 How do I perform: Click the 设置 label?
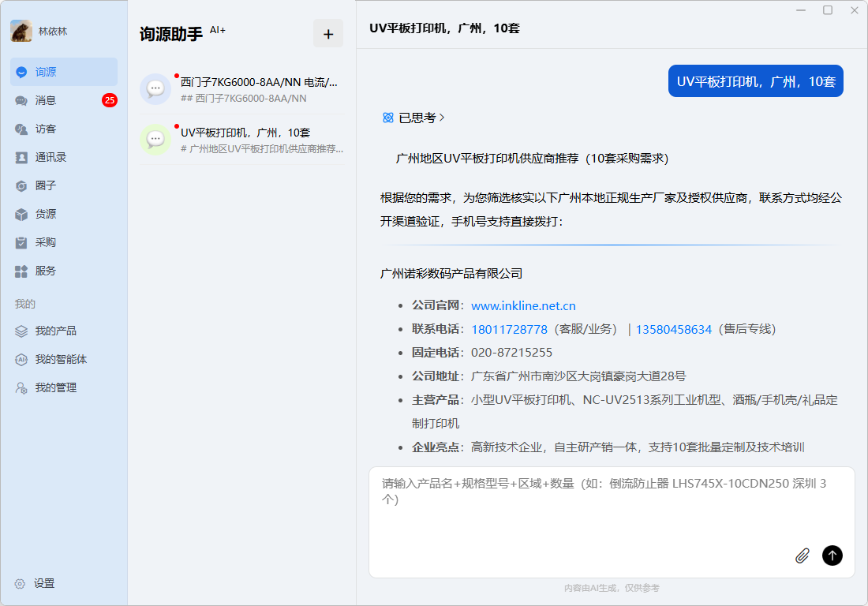tap(44, 584)
